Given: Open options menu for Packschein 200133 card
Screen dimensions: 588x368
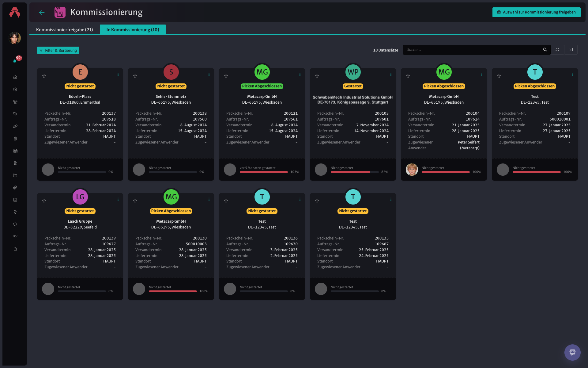Looking at the screenshot, I should pos(391,199).
